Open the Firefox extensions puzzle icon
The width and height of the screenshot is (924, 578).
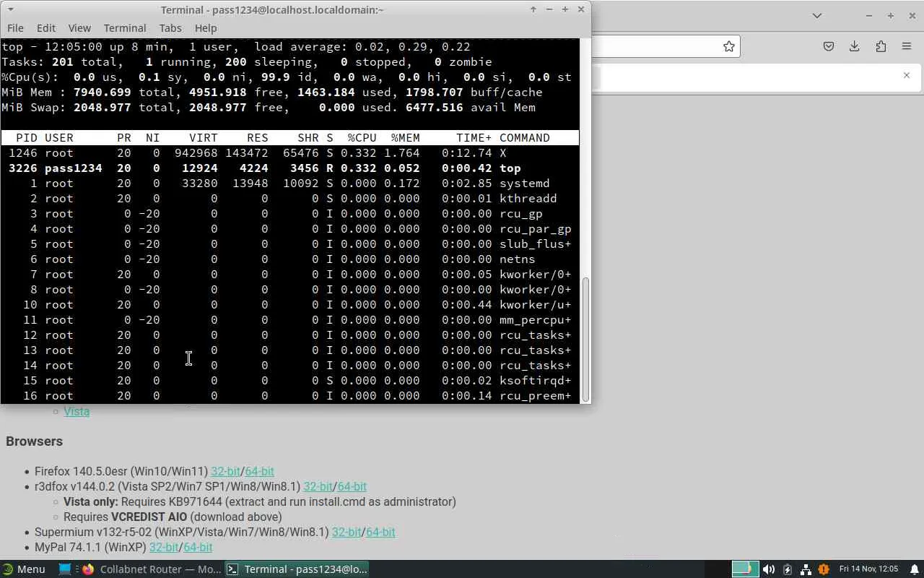[x=881, y=46]
